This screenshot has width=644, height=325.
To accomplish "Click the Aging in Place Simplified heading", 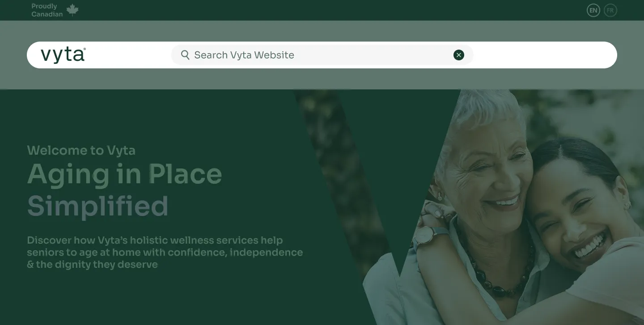I will coord(124,190).
